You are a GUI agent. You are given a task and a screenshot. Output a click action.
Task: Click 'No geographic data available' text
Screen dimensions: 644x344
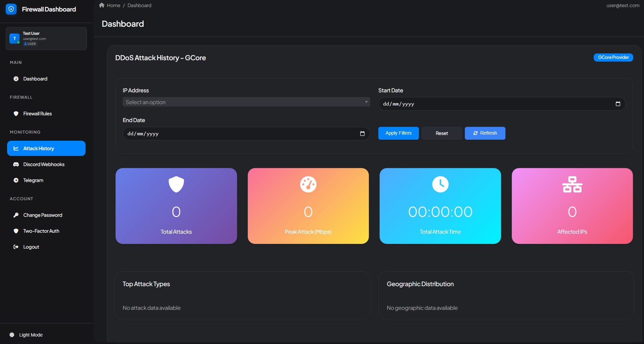pyautogui.click(x=422, y=308)
